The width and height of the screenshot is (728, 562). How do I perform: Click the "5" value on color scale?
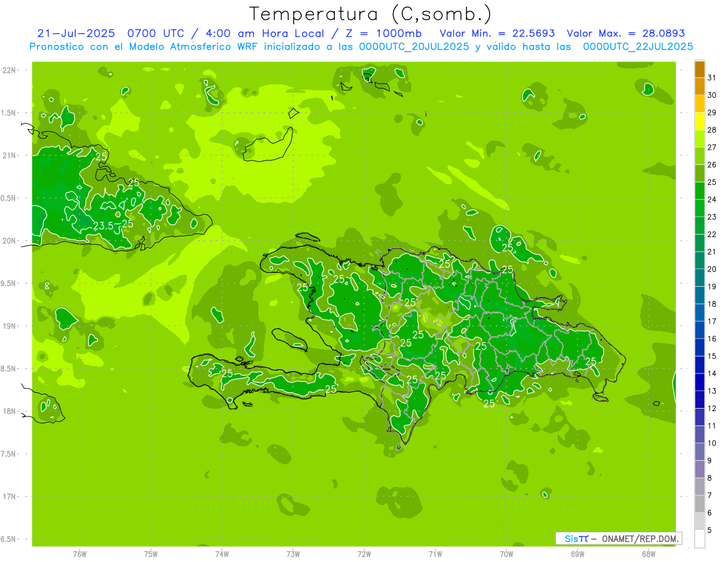(x=710, y=530)
